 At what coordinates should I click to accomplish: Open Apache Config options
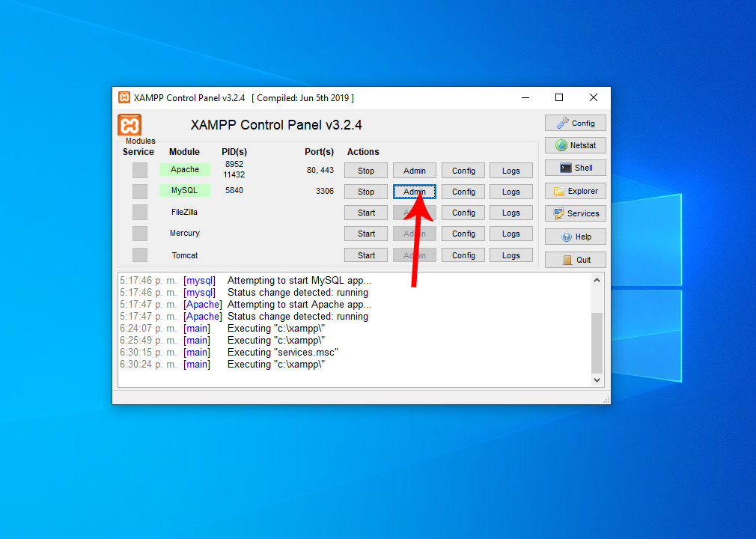[x=463, y=171]
